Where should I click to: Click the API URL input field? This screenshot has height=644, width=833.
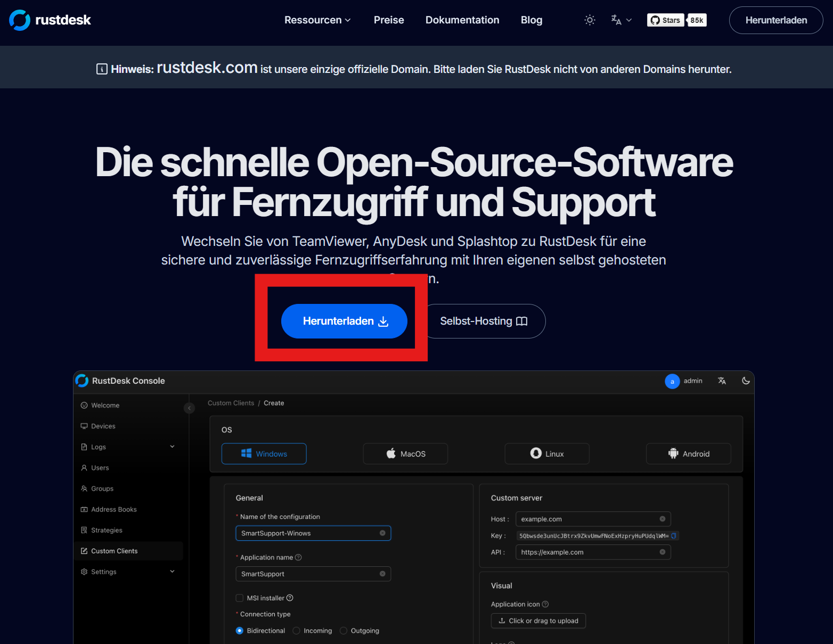coord(593,552)
